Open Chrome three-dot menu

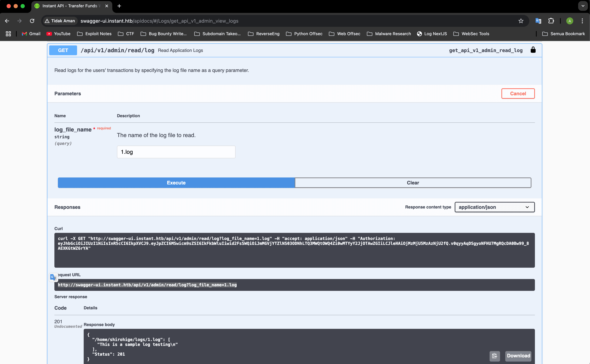click(x=582, y=21)
